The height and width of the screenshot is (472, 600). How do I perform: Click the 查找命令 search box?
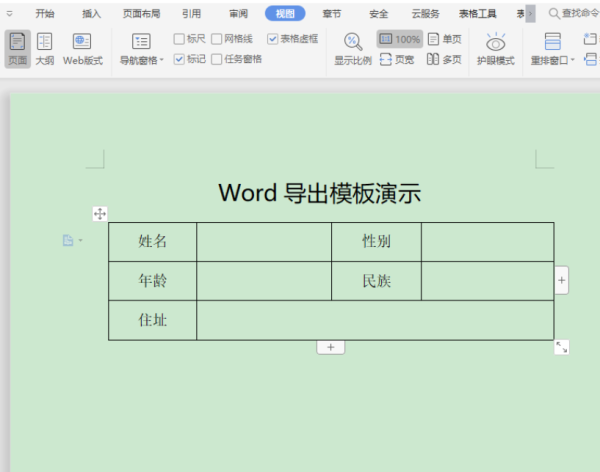(572, 14)
